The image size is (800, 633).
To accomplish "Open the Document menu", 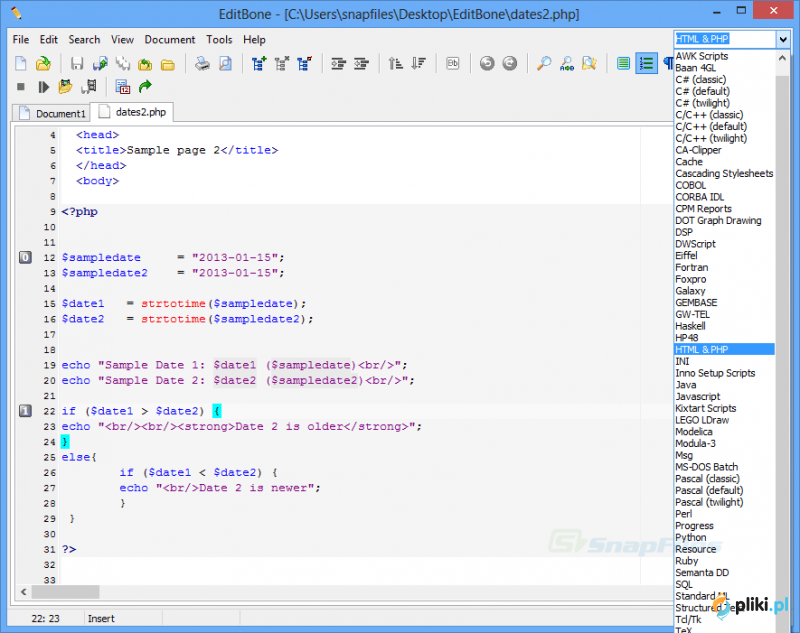I will coord(170,40).
